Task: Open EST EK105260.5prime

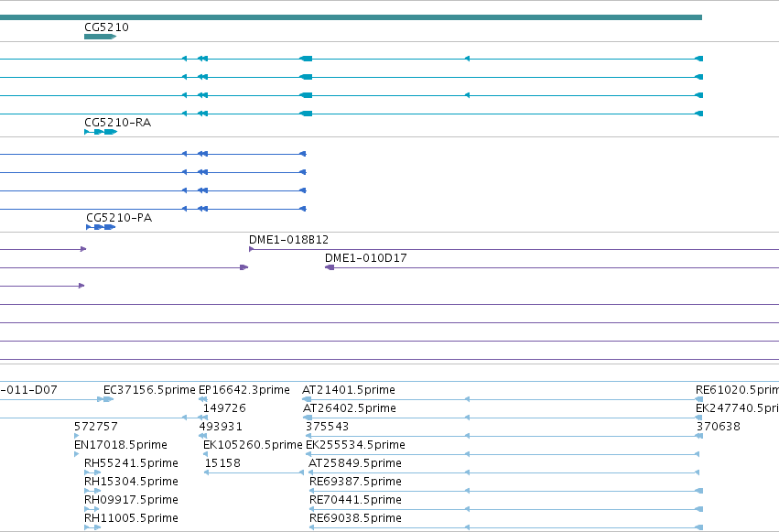Action: (x=253, y=445)
